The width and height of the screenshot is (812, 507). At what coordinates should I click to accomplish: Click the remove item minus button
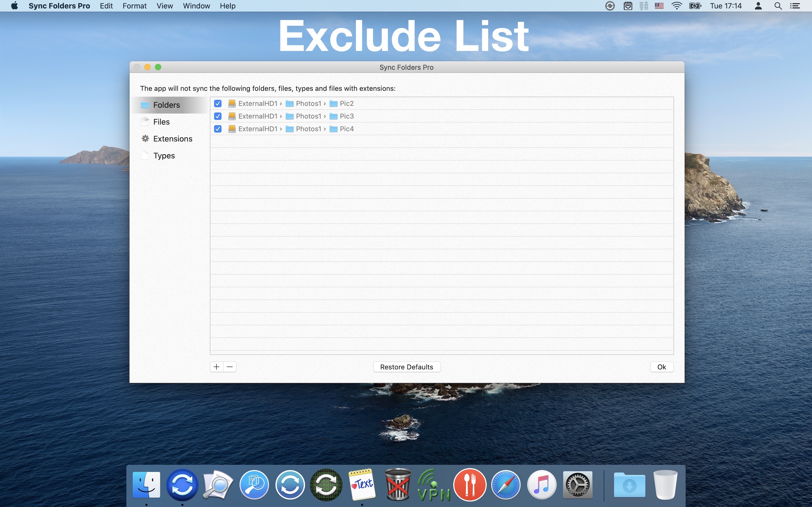pyautogui.click(x=230, y=367)
